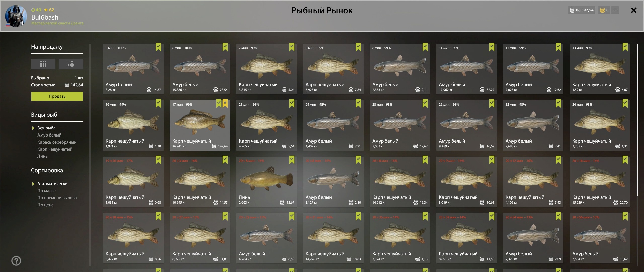Click the star trophy bookmark on the 26,941 кг carp

click(x=225, y=104)
